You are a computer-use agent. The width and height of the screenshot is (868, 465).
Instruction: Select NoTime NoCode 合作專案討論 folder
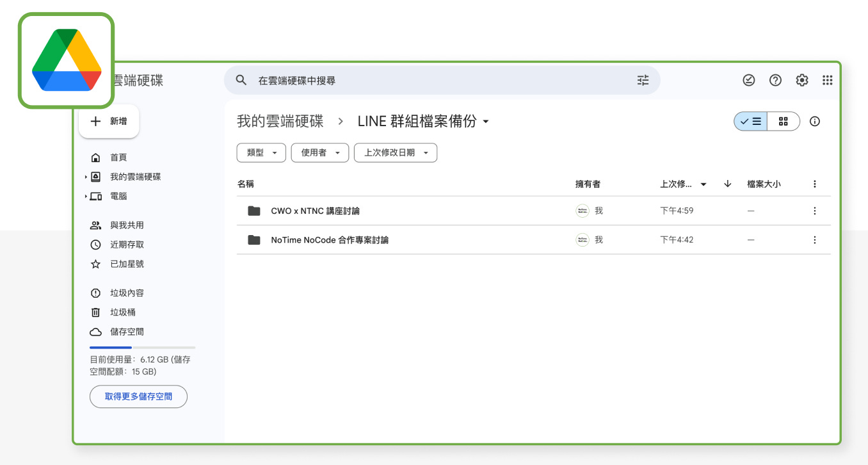pyautogui.click(x=330, y=240)
